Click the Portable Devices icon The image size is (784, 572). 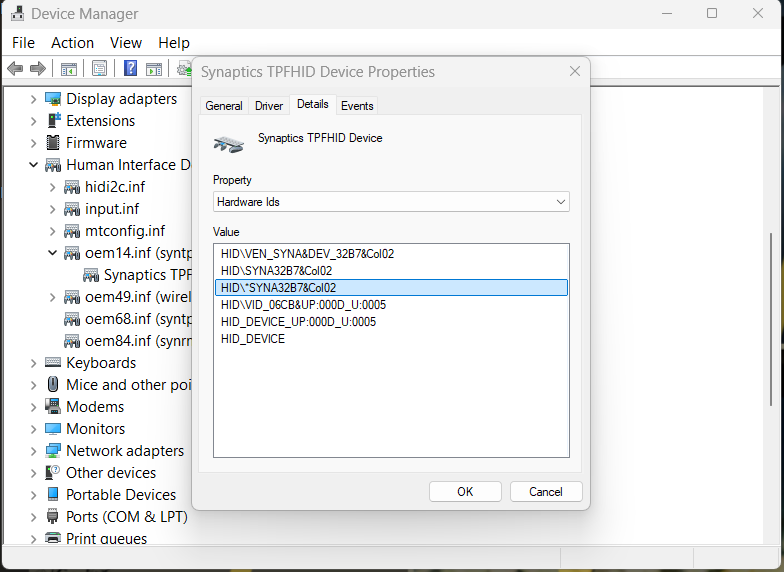click(x=52, y=494)
